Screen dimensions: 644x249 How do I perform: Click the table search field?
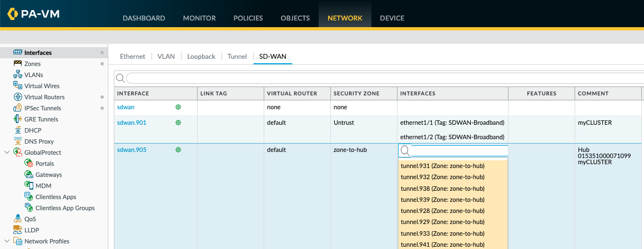pos(383,78)
